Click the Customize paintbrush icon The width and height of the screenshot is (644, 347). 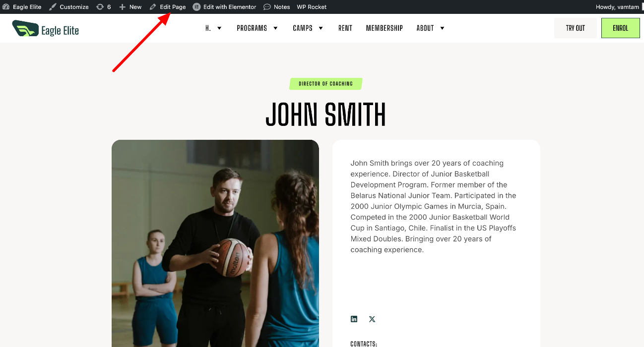click(x=53, y=7)
